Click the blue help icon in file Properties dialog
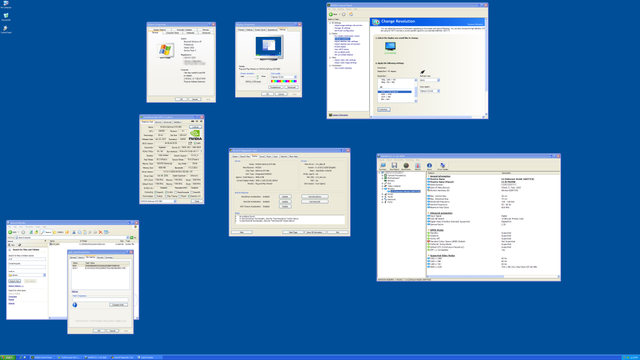This screenshot has height=360, width=640. [x=75, y=305]
